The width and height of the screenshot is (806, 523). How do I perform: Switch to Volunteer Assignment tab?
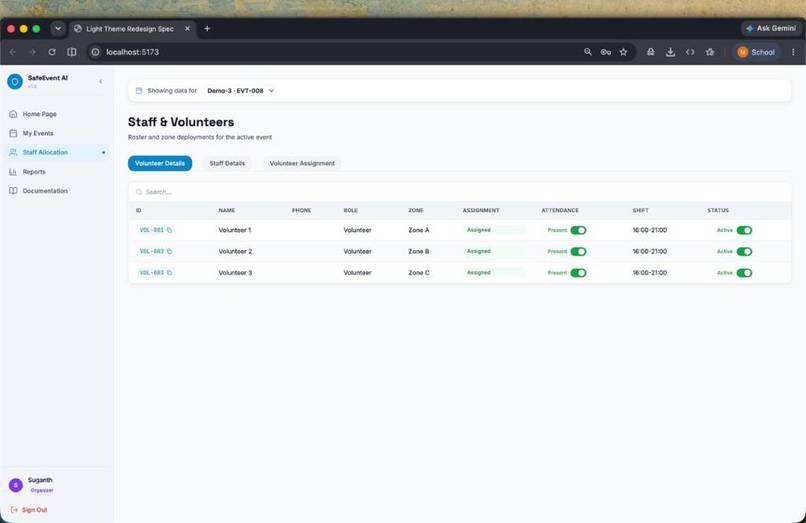point(302,164)
